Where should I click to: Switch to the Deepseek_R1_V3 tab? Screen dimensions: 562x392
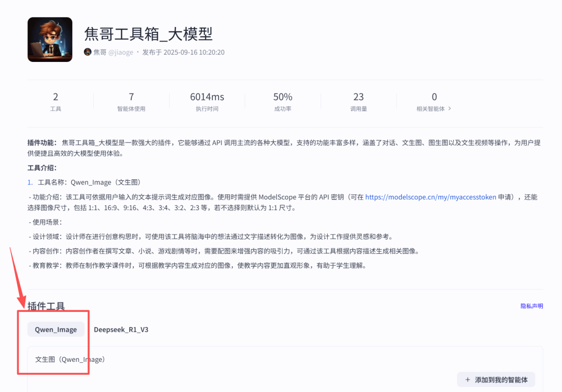tap(121, 329)
